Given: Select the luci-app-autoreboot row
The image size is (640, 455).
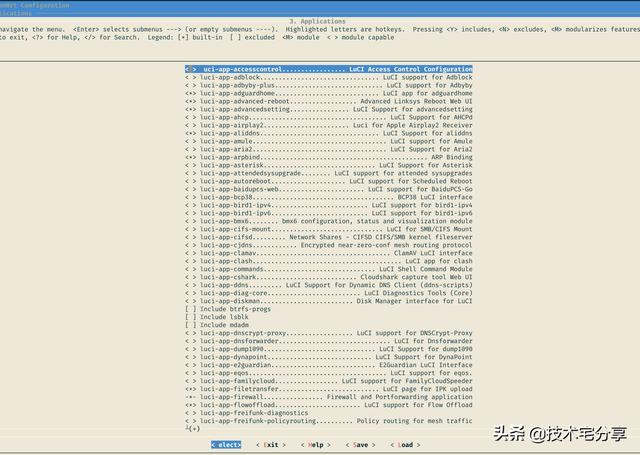Looking at the screenshot, I should tap(329, 181).
